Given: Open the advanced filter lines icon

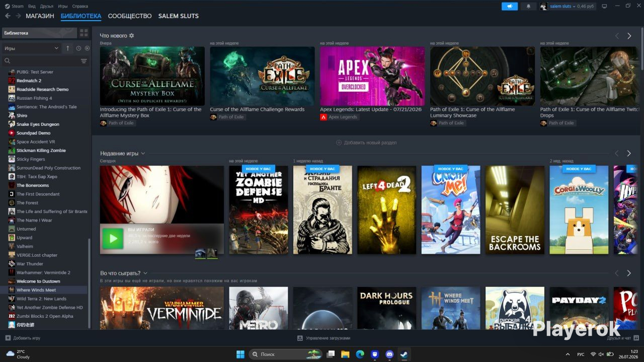Looking at the screenshot, I should 84,61.
